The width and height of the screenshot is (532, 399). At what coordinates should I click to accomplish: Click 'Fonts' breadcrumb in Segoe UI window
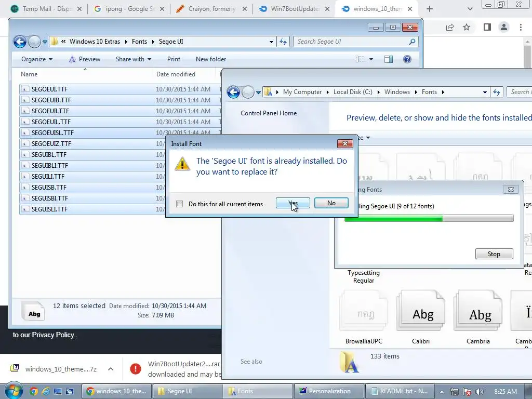(x=139, y=42)
